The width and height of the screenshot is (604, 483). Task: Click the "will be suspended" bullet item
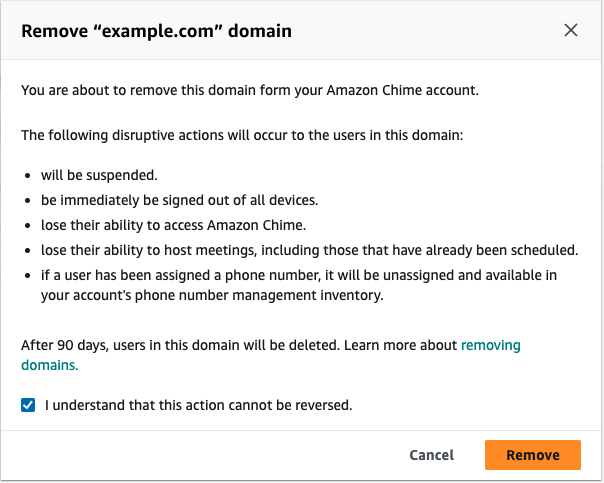click(x=99, y=176)
